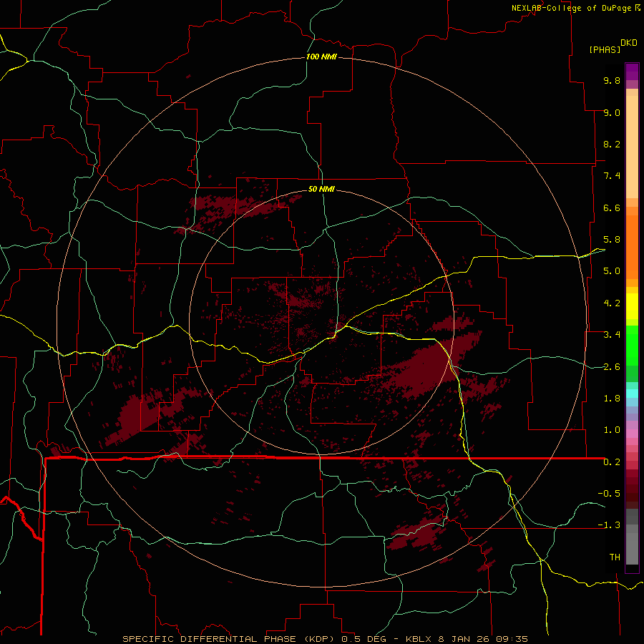Click the 2.6 value on the color scale

point(612,367)
